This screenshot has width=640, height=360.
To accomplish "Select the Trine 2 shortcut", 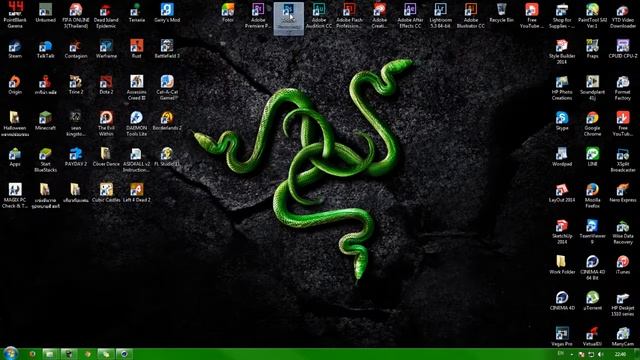I will [76, 85].
